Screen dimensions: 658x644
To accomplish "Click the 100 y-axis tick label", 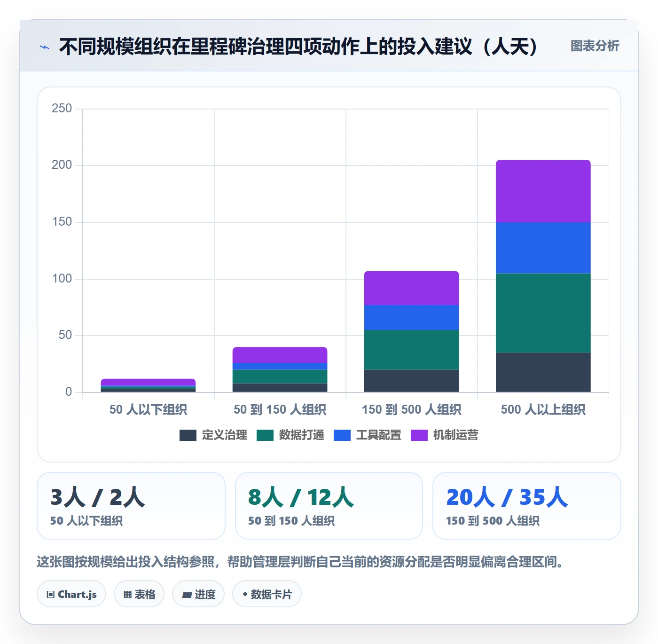I will coord(62,279).
